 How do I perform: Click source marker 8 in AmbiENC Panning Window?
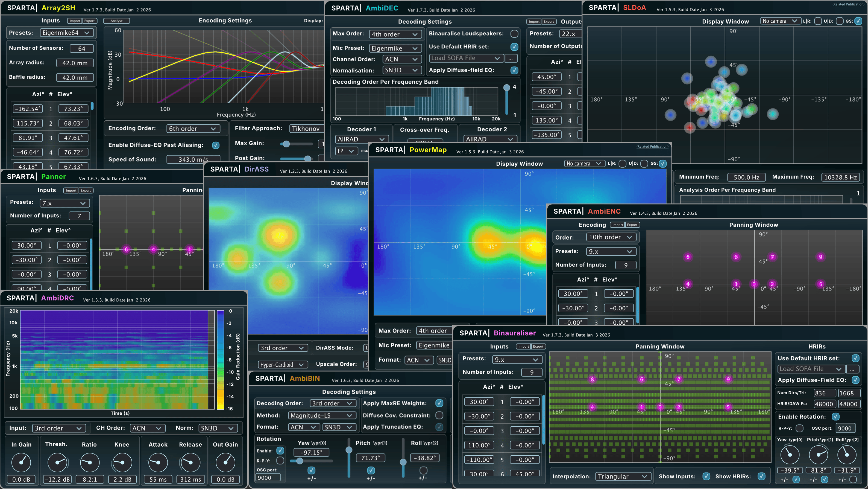tap(688, 257)
